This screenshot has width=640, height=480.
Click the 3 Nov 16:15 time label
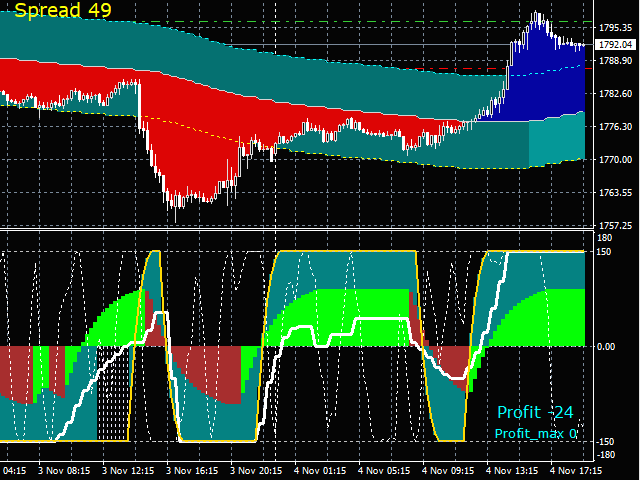pos(192,471)
